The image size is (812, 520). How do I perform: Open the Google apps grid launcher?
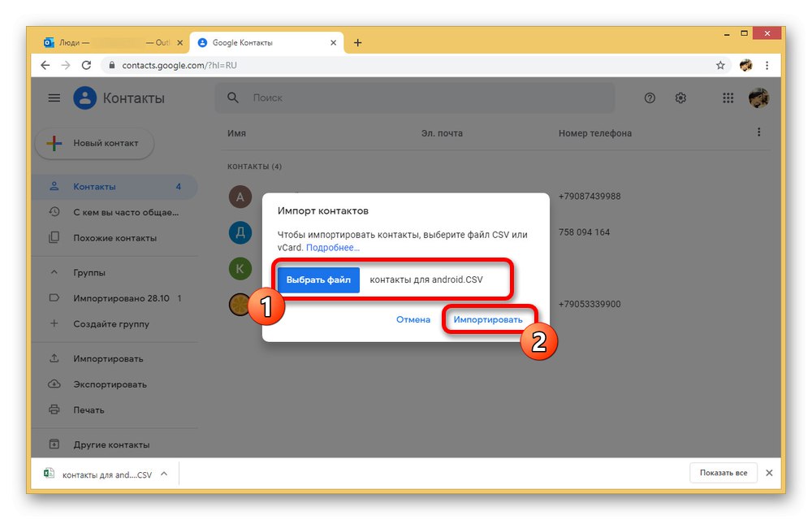pos(728,97)
